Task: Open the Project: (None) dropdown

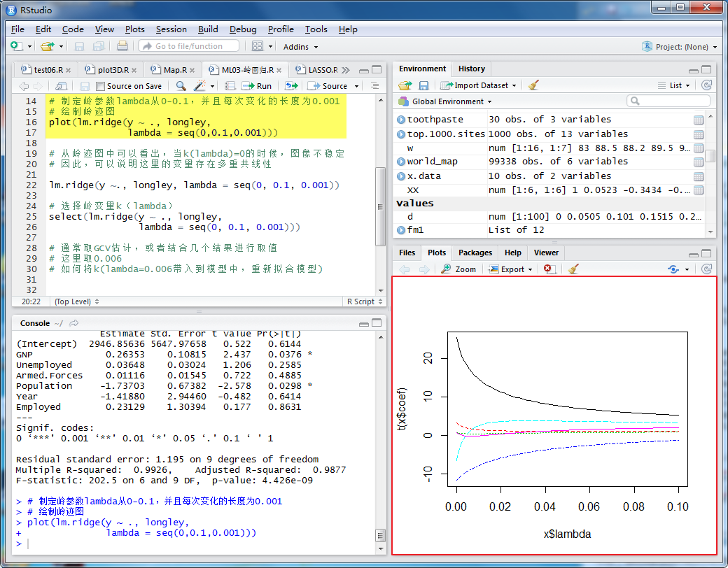Action: point(680,46)
